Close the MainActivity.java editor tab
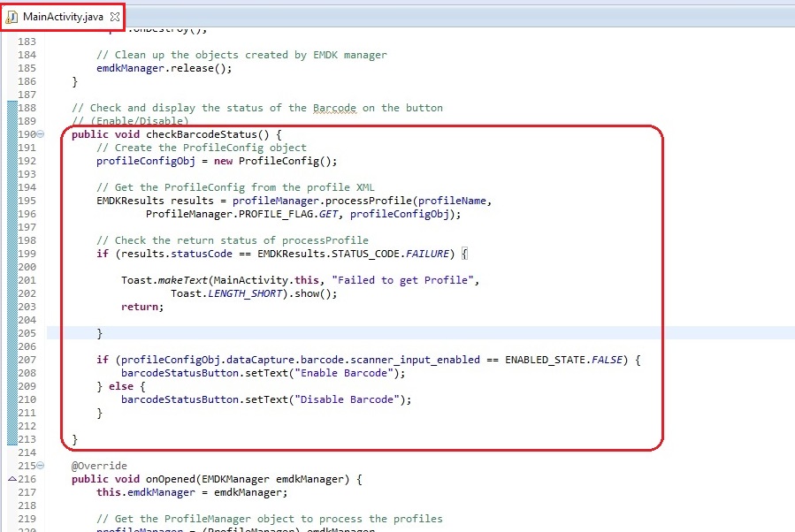 tap(113, 17)
